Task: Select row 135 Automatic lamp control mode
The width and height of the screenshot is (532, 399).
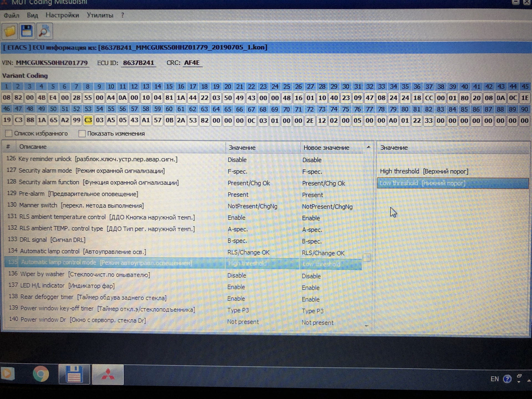Action: point(183,263)
